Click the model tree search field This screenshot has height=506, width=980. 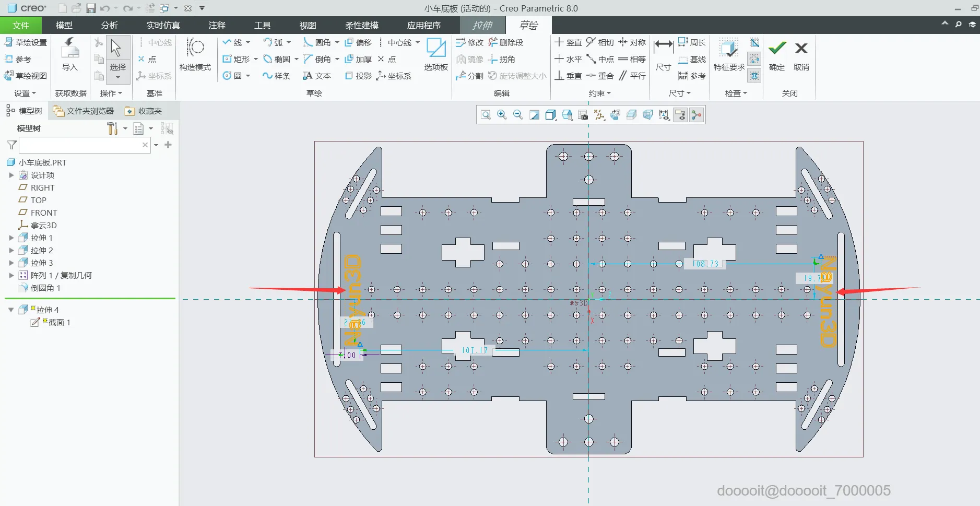80,145
